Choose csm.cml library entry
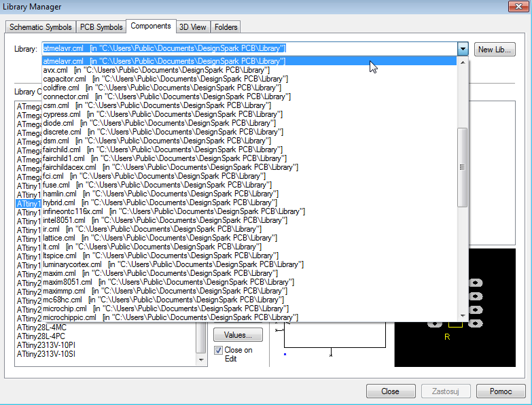The image size is (532, 405). [x=249, y=105]
